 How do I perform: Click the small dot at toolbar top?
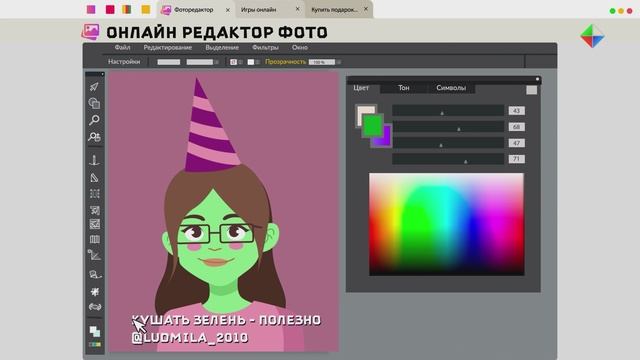tap(102, 74)
